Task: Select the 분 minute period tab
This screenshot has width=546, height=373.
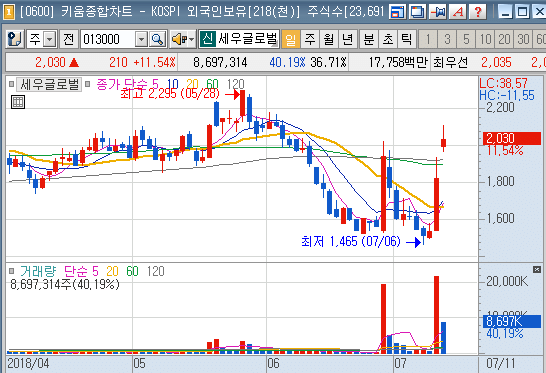Action: pyautogui.click(x=369, y=39)
